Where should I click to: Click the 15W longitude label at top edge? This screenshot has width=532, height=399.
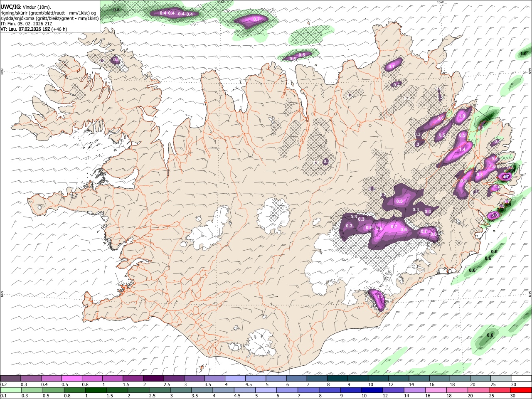coord(440,2)
